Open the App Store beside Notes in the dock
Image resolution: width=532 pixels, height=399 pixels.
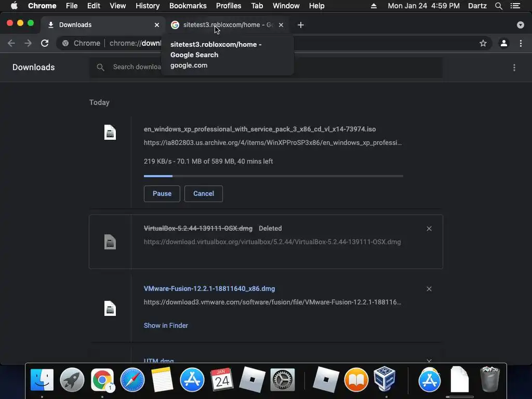click(192, 380)
